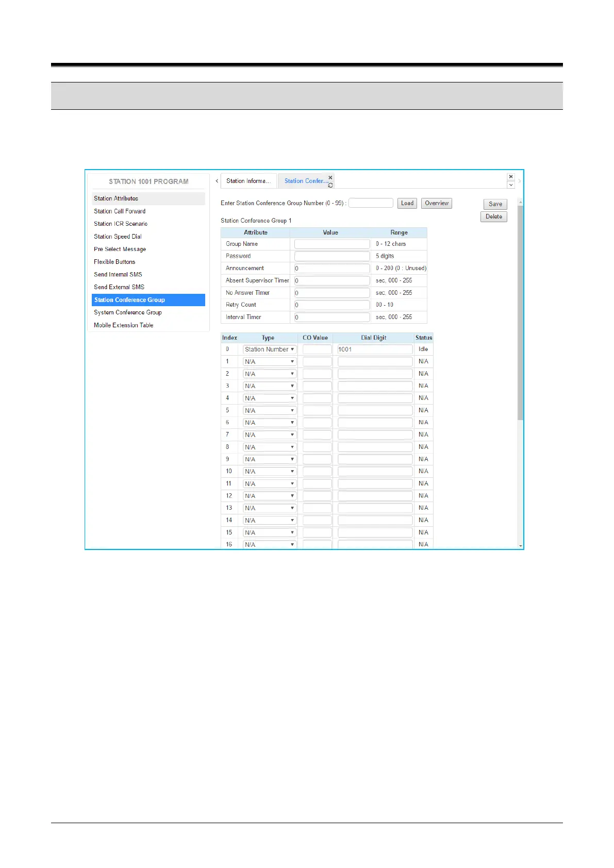
Task: Click the Overview button
Action: pos(437,203)
